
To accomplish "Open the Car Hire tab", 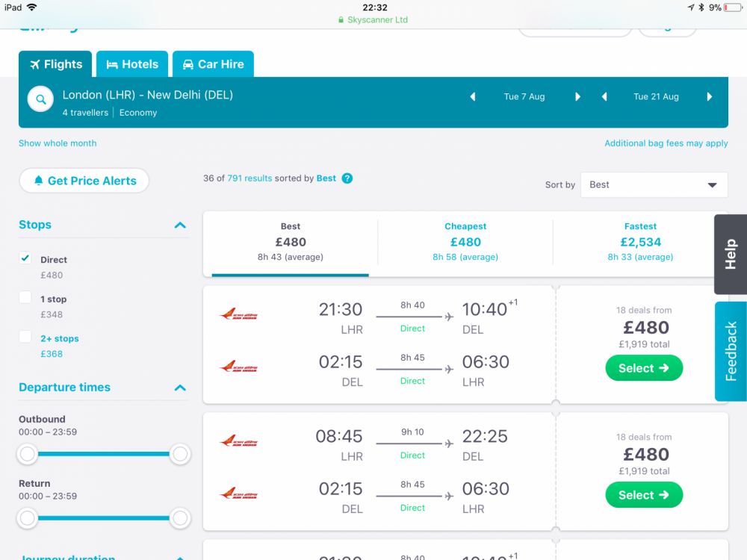I will coord(213,64).
